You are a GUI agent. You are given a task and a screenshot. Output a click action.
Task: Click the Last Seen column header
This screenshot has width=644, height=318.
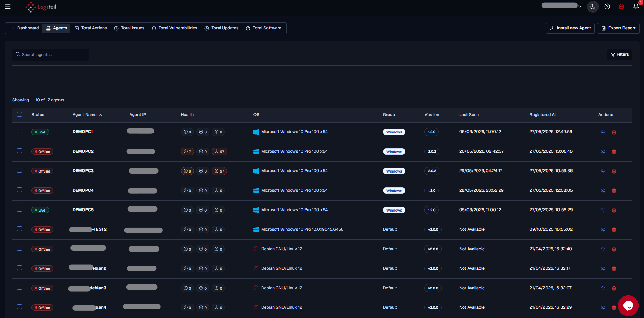click(x=469, y=115)
